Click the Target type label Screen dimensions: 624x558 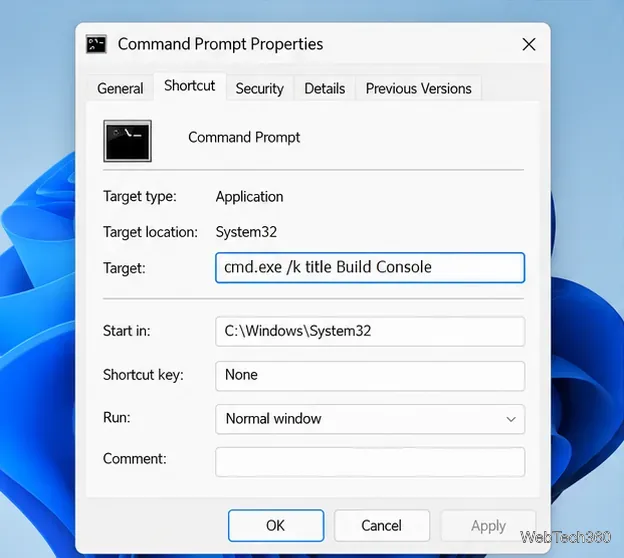pyautogui.click(x=140, y=197)
